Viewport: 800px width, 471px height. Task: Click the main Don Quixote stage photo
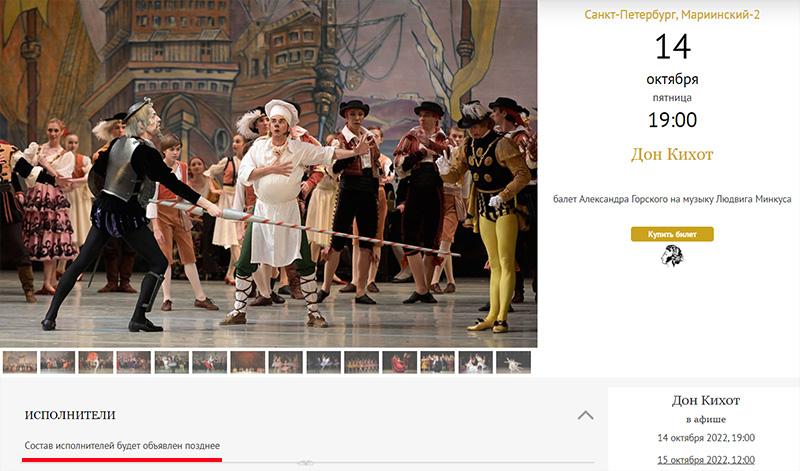click(268, 173)
